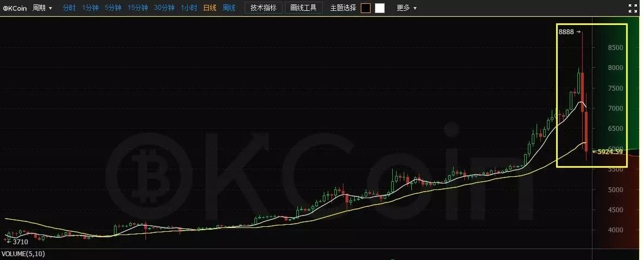This screenshot has height=260, width=644.
Task: Click the OKCoin logo at top left
Action: 15,8
